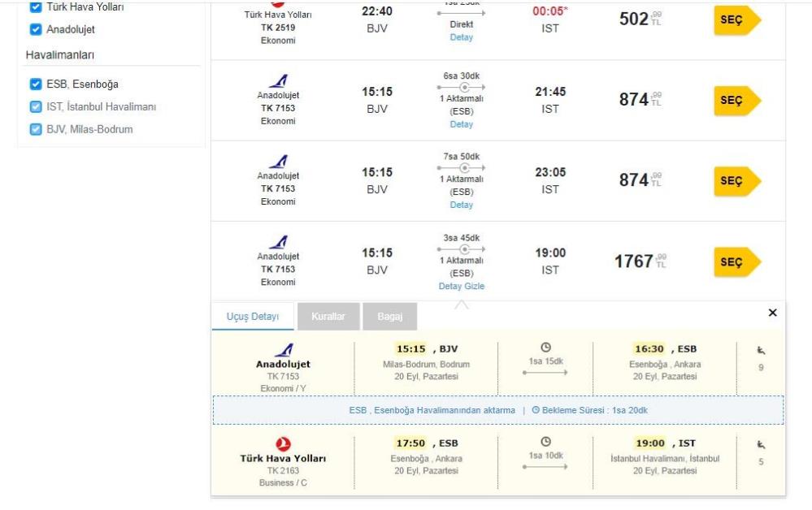Click Anadolujet logo of 23:05 arrival flight
812x510 pixels.
(278, 162)
